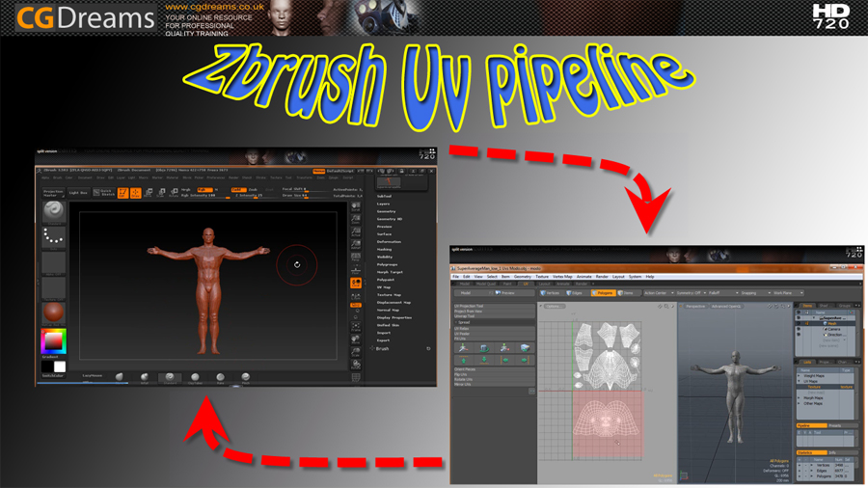Click the AAHalf icon on ZBrush right shelf
The height and width of the screenshot is (488, 868).
[x=355, y=245]
